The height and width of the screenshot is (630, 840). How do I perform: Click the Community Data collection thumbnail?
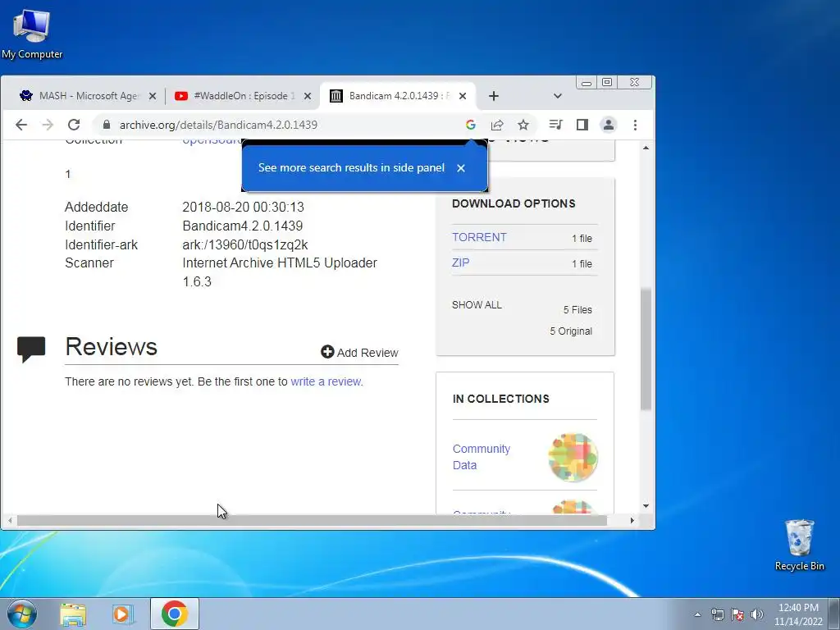[573, 457]
